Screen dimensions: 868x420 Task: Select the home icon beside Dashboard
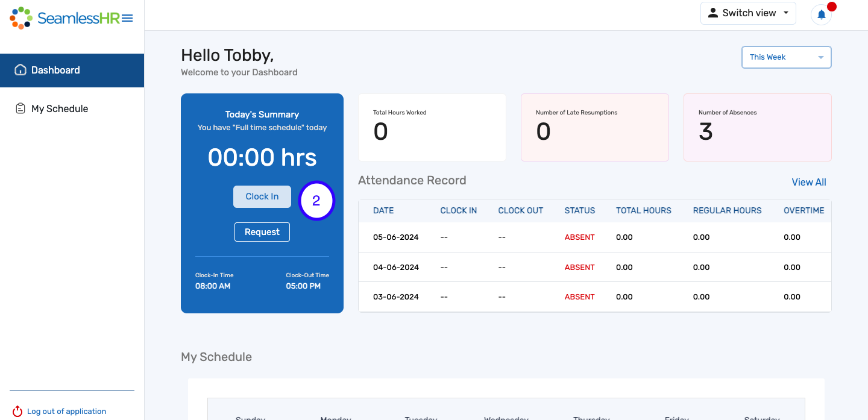tap(21, 70)
